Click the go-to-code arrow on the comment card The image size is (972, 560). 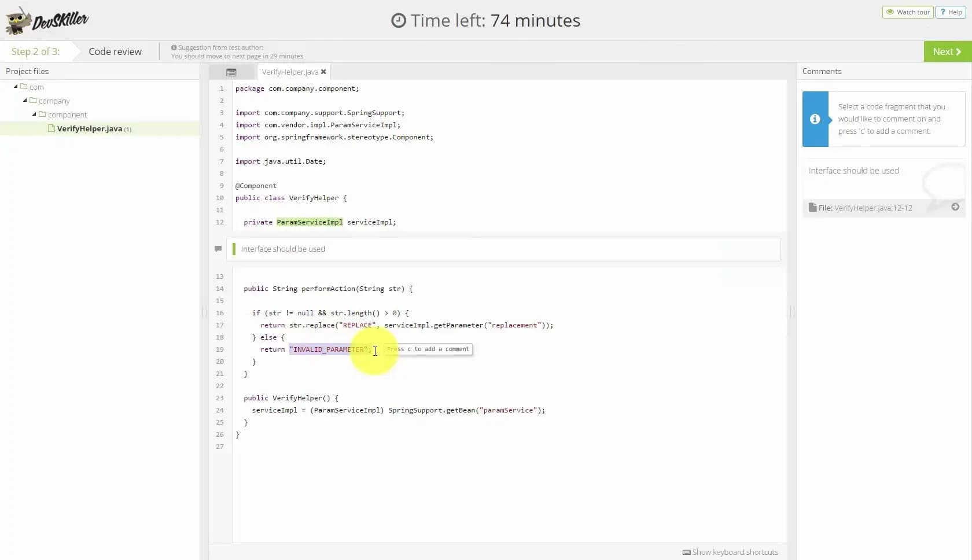tap(955, 207)
